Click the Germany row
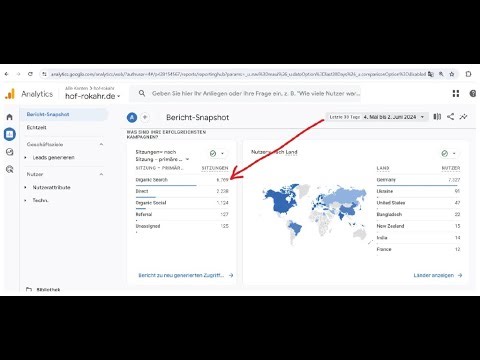Viewport: 480px width, 360px height. click(x=418, y=180)
